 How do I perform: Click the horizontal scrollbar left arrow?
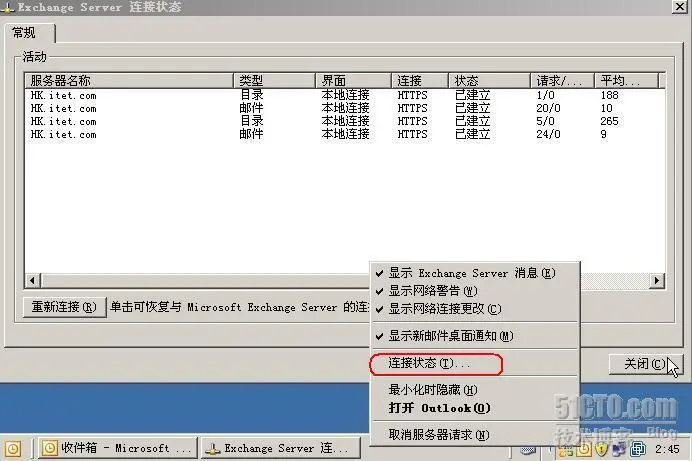click(33, 281)
